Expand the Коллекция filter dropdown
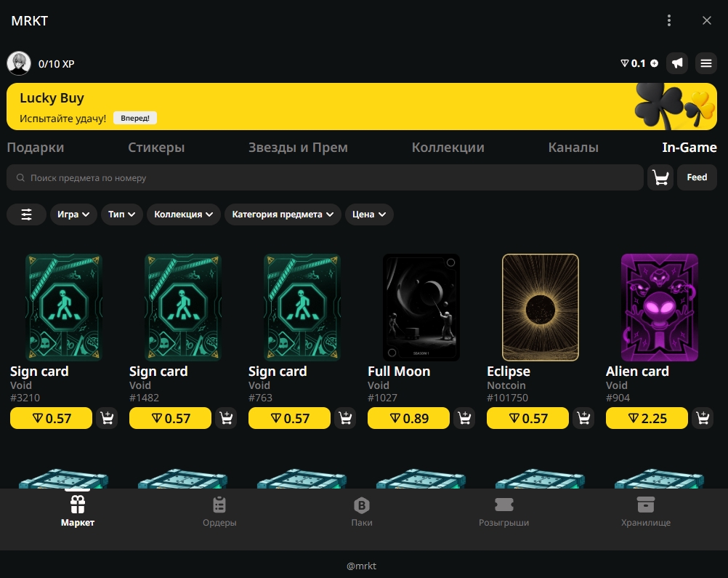This screenshot has width=728, height=578. coord(184,214)
